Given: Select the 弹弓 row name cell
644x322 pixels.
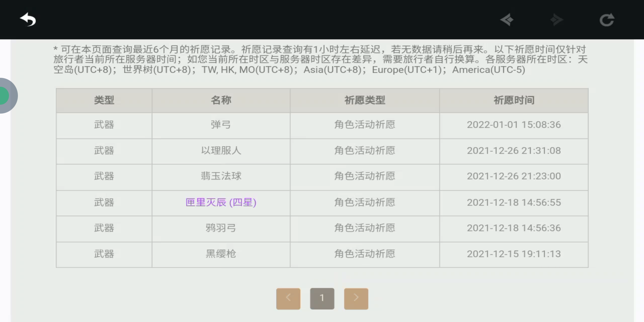Looking at the screenshot, I should pos(221,125).
